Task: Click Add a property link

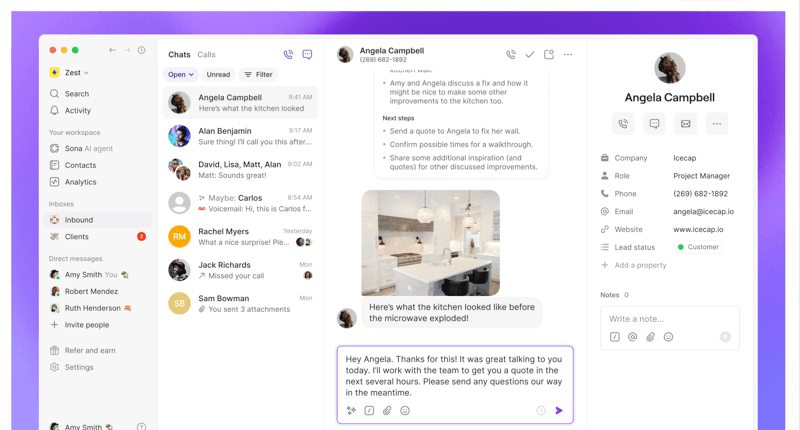Action: coord(640,265)
